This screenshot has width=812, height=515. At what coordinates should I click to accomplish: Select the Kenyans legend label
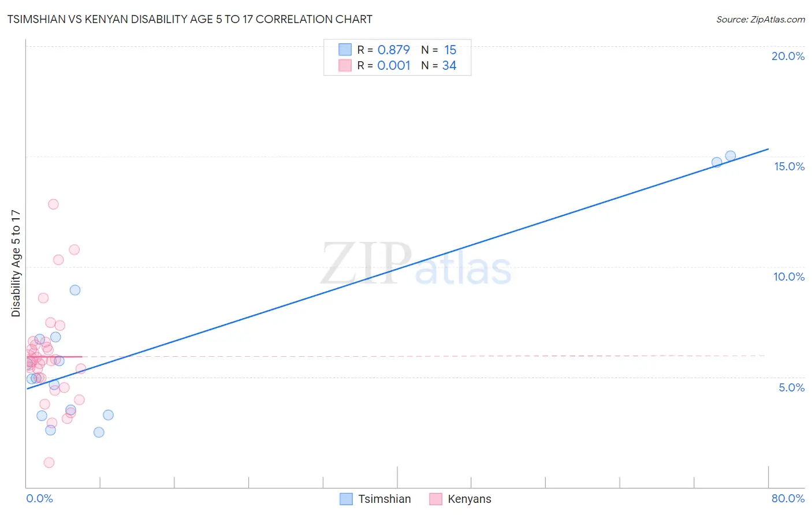coord(470,499)
